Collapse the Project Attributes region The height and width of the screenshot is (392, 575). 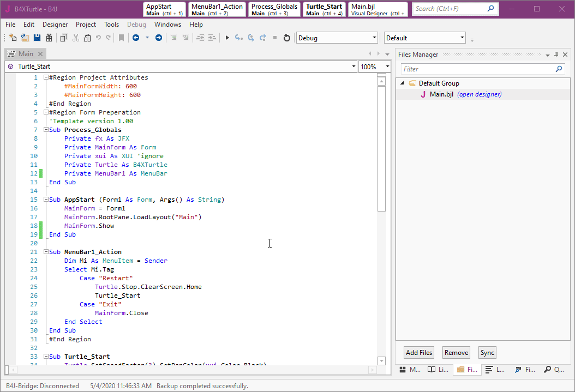pos(46,77)
